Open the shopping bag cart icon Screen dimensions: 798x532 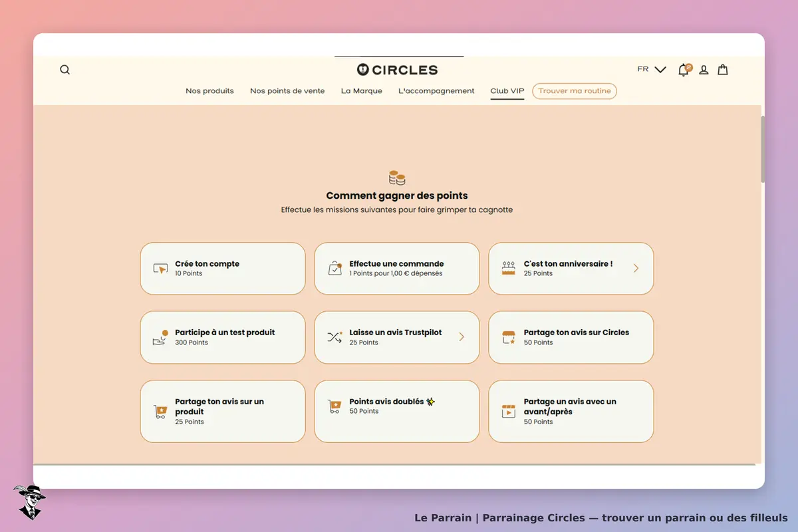[x=723, y=70]
